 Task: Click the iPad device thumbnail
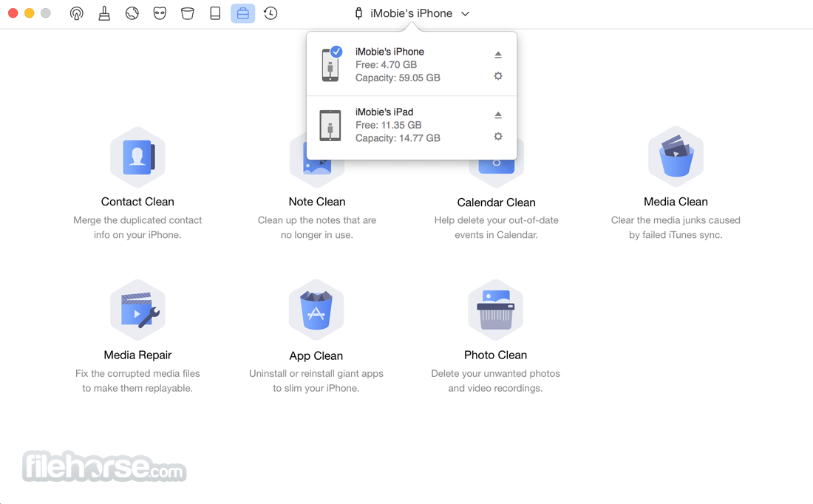point(330,126)
